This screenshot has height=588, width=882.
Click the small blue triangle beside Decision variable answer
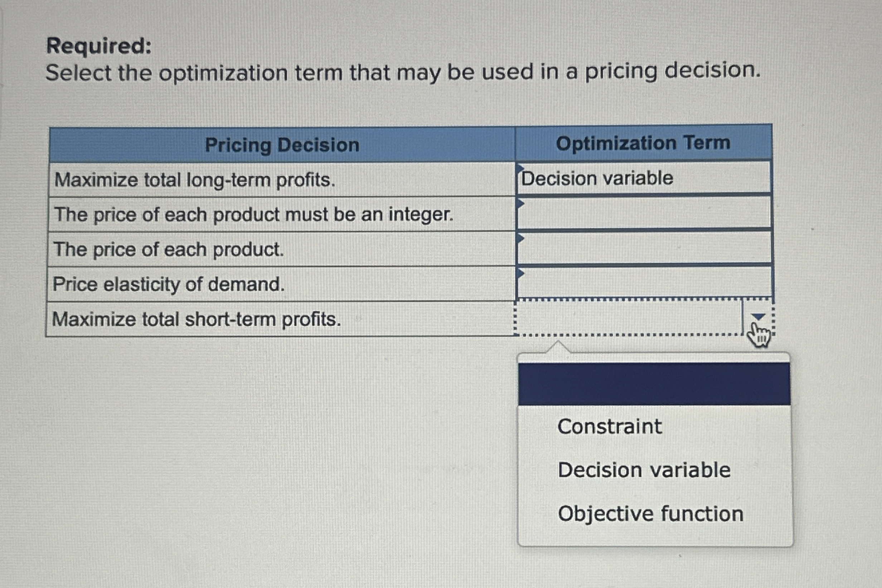point(520,167)
